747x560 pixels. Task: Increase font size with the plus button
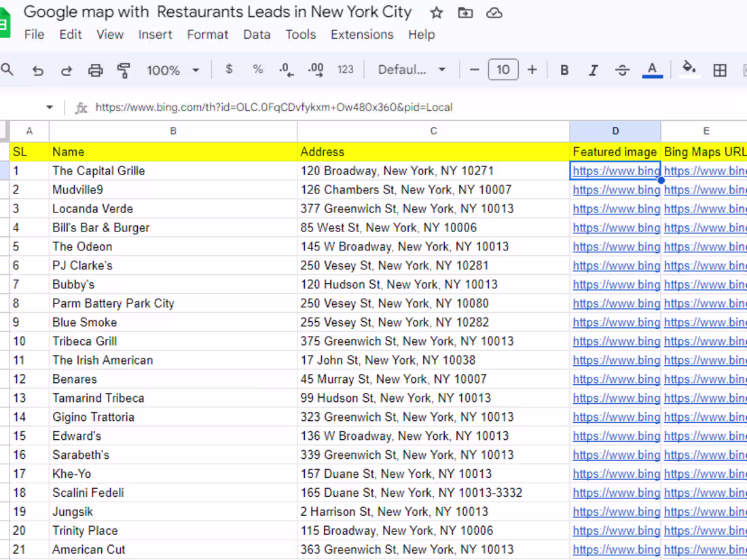tap(532, 70)
